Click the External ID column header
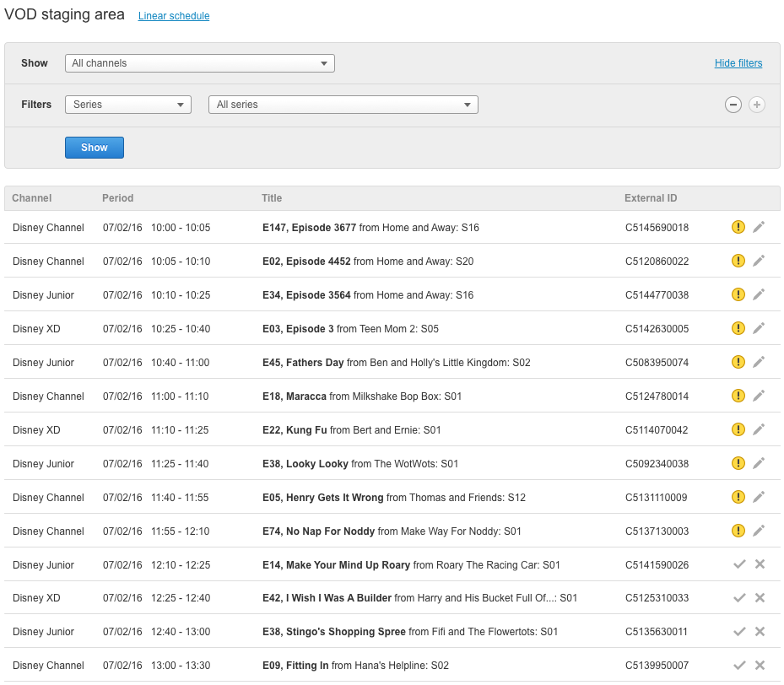The height and width of the screenshot is (685, 784). (651, 198)
